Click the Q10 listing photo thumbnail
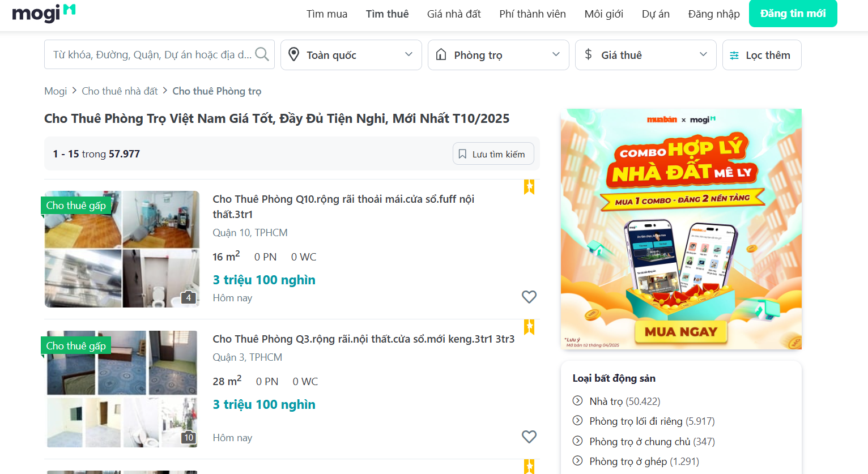The image size is (868, 474). [x=122, y=249]
